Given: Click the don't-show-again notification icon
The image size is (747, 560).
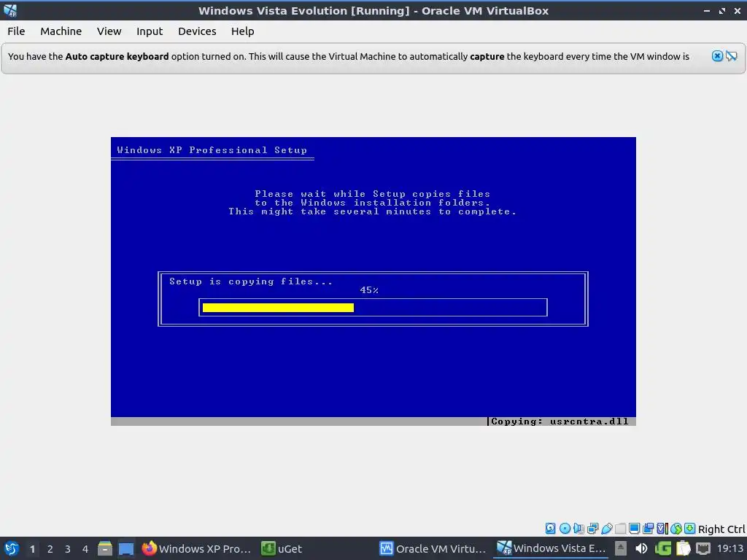Looking at the screenshot, I should pyautogui.click(x=731, y=56).
